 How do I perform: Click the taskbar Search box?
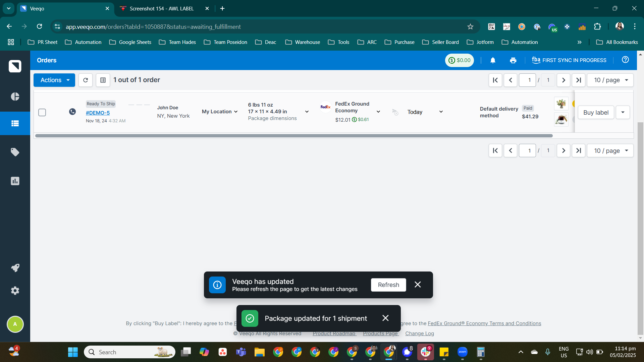pyautogui.click(x=129, y=352)
